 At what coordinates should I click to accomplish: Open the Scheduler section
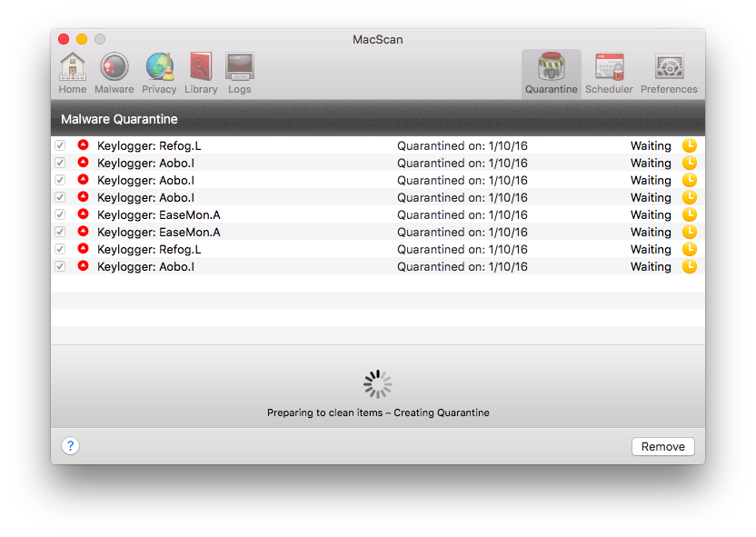click(609, 74)
